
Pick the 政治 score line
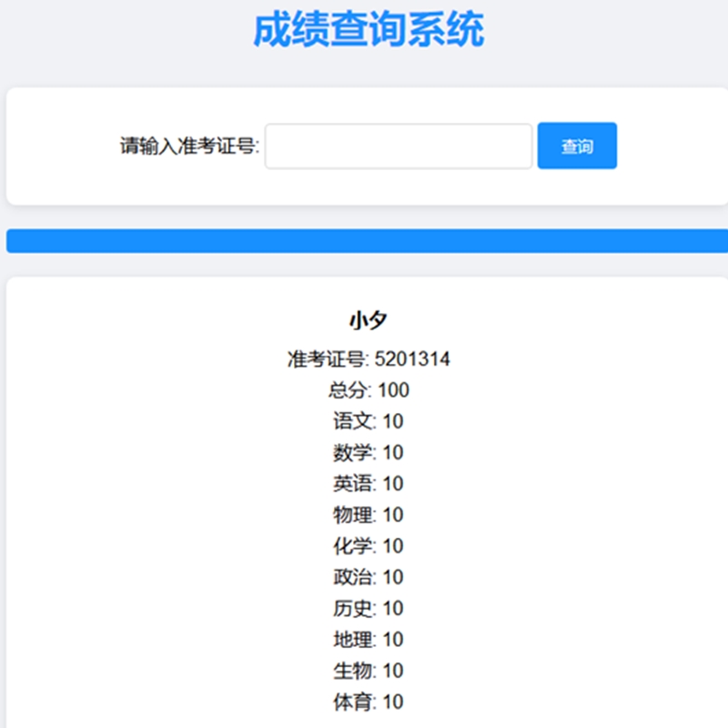pyautogui.click(x=368, y=577)
